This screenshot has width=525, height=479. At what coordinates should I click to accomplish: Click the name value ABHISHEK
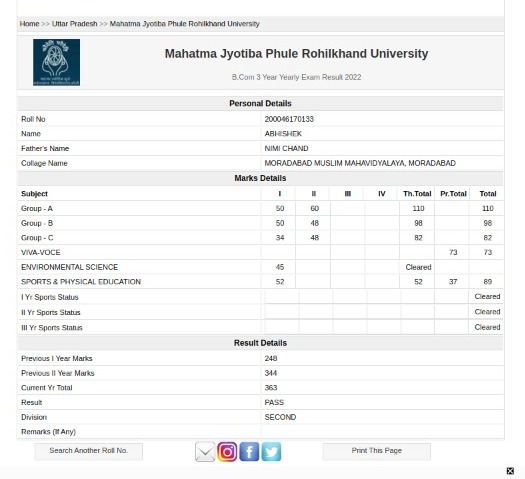point(283,134)
